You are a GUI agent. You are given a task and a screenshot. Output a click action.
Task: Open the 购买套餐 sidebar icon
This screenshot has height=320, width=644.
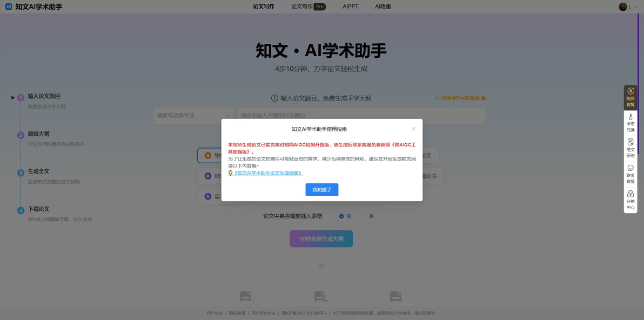[x=630, y=97]
